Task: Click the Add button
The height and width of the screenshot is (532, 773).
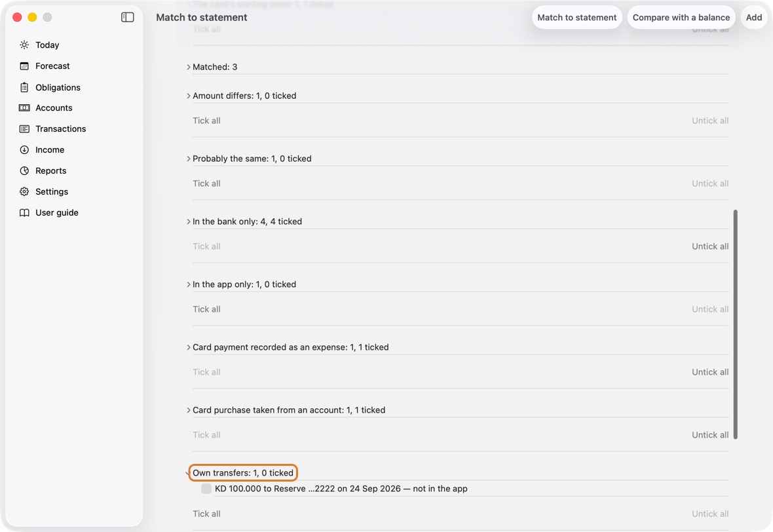Action: click(754, 17)
